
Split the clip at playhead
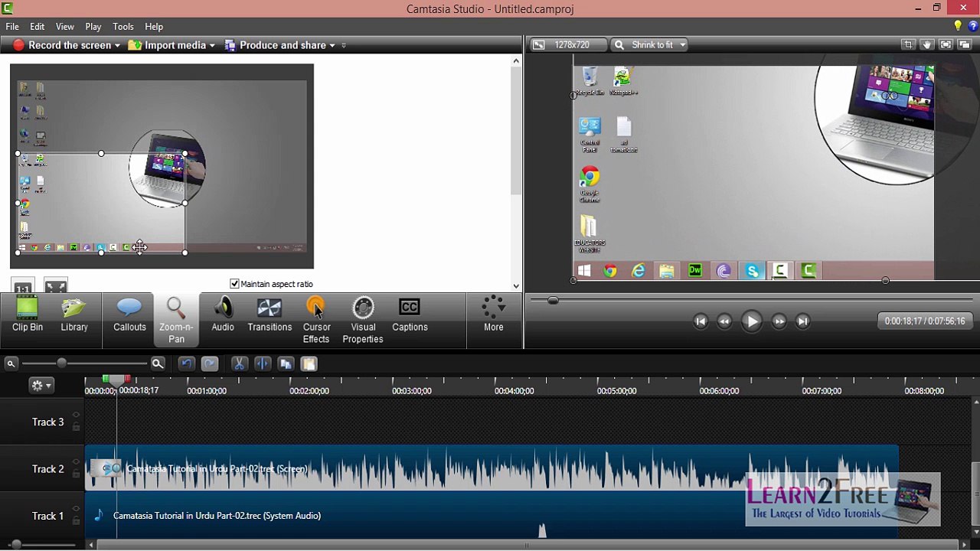pyautogui.click(x=262, y=364)
